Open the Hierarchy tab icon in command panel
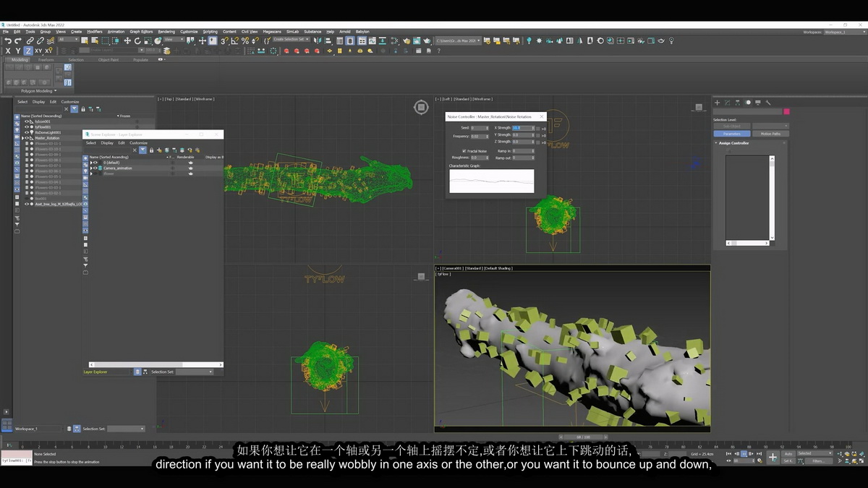Screen dimensions: 868x488 pos(738,103)
